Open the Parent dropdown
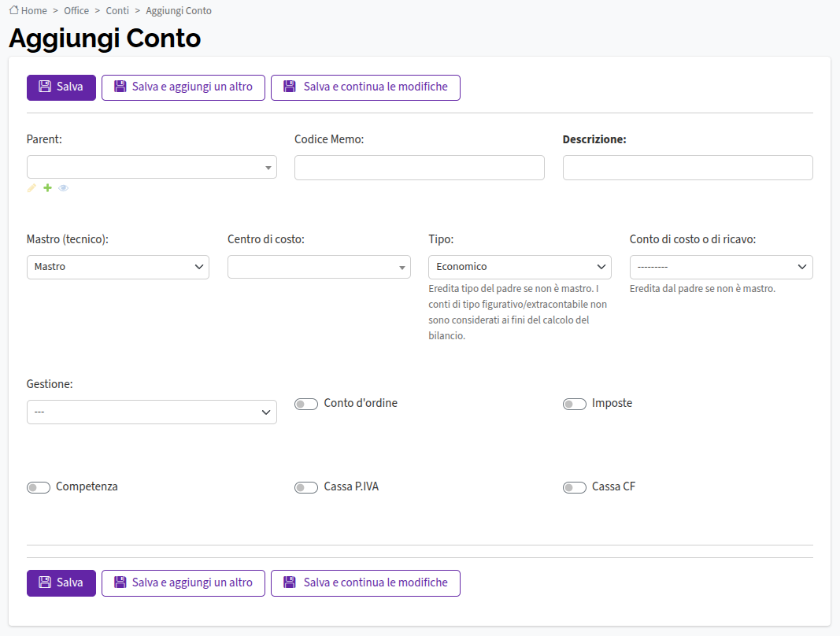 [x=152, y=167]
